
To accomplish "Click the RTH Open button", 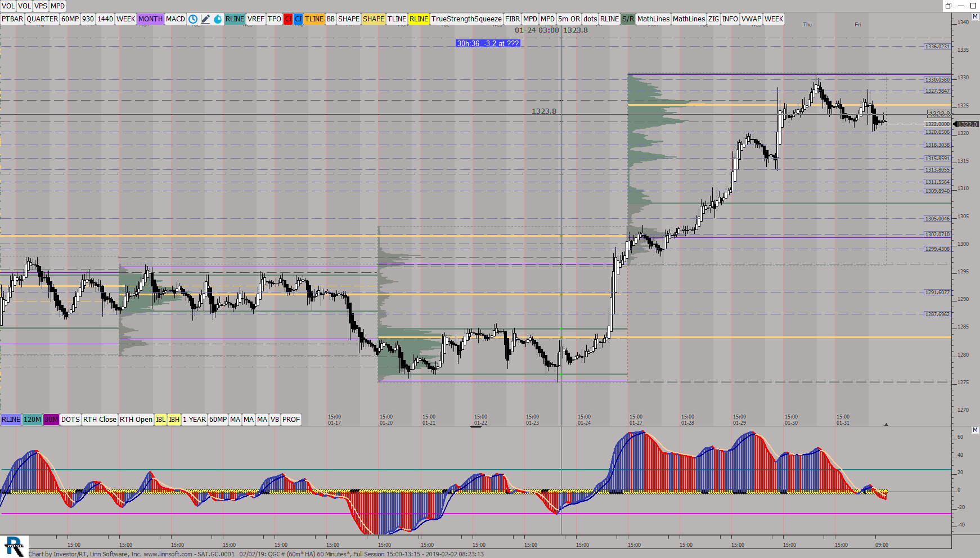I will tap(136, 420).
